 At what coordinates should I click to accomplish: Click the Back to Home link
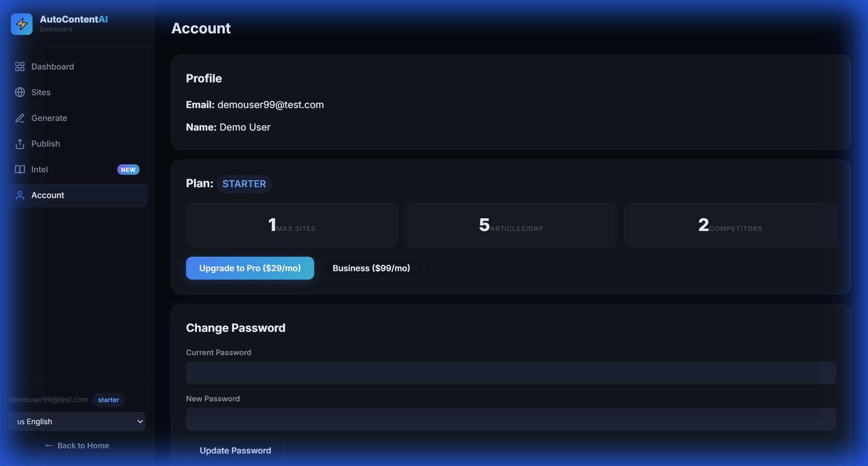pyautogui.click(x=77, y=445)
